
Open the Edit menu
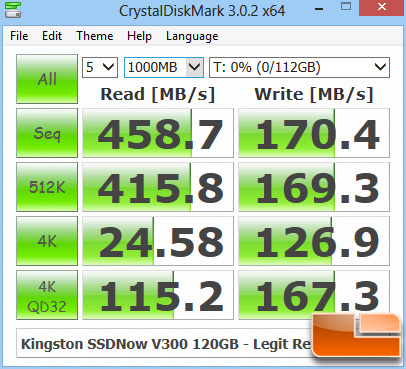[x=52, y=36]
